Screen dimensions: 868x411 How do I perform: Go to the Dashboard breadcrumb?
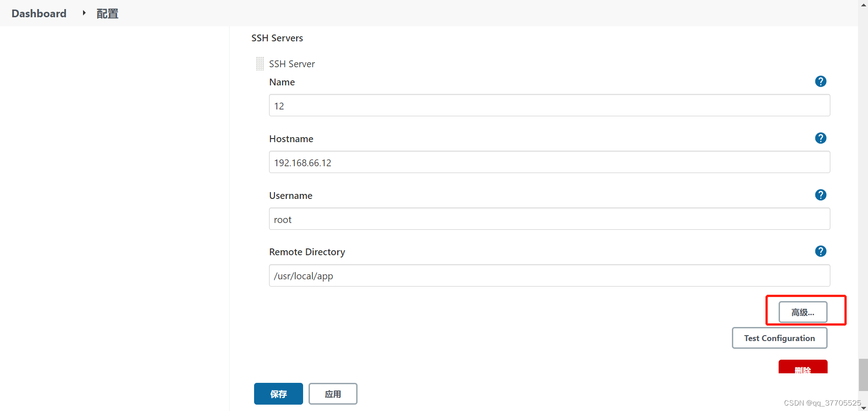coord(39,14)
